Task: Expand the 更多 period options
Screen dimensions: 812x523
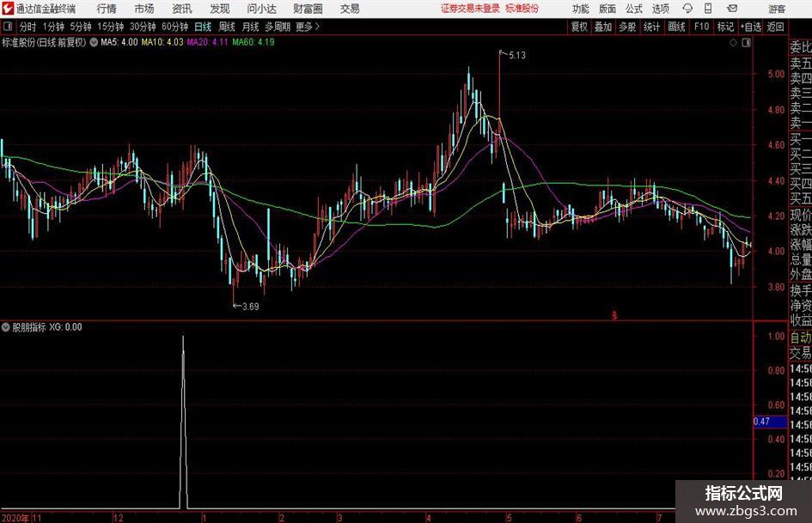Action: [x=308, y=27]
